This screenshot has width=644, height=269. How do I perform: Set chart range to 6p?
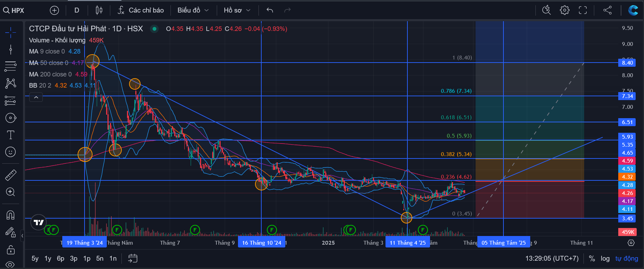(x=61, y=259)
